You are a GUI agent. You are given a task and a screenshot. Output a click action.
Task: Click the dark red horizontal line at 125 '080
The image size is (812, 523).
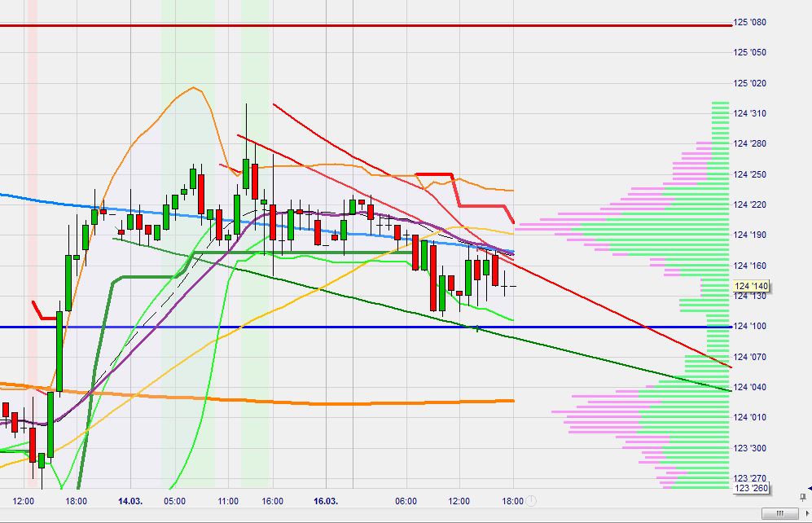point(366,25)
